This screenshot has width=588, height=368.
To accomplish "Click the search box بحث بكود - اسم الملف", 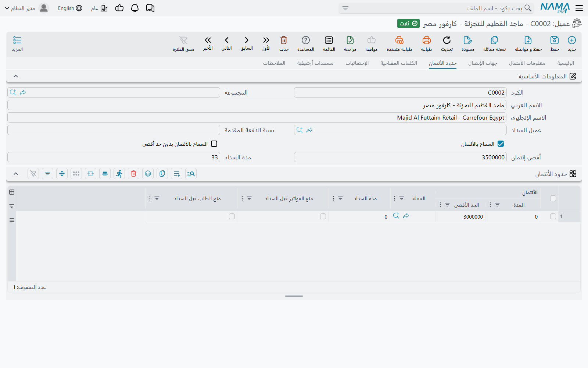I will 436,8.
